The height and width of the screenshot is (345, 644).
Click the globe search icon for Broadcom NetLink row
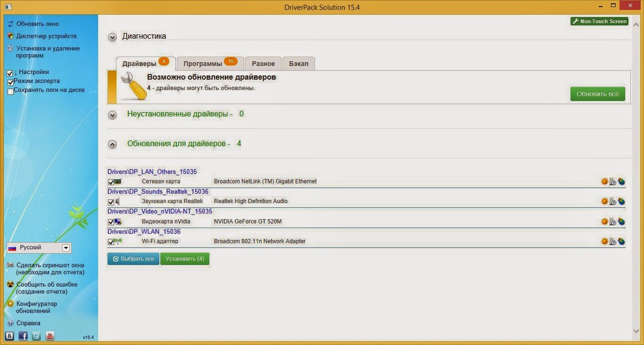621,181
